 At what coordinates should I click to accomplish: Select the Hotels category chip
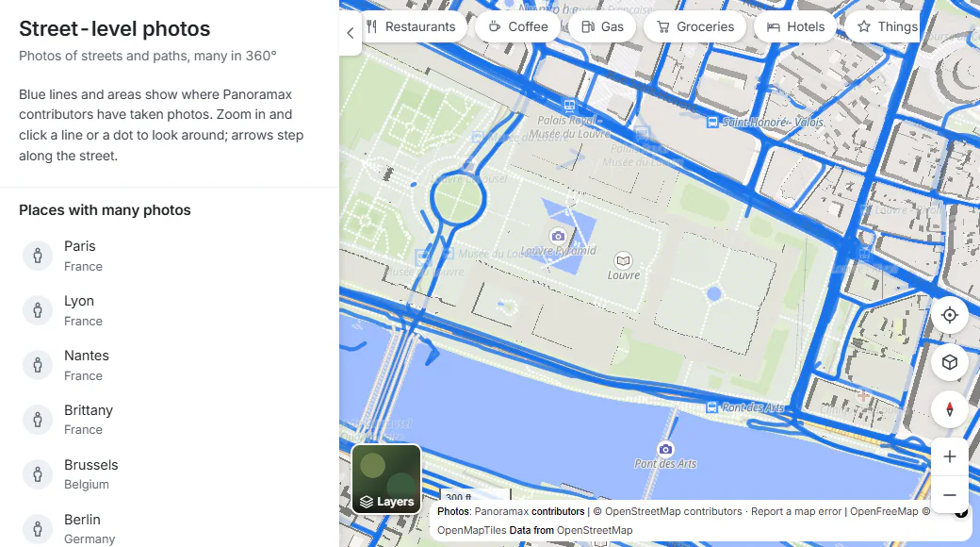coord(795,27)
